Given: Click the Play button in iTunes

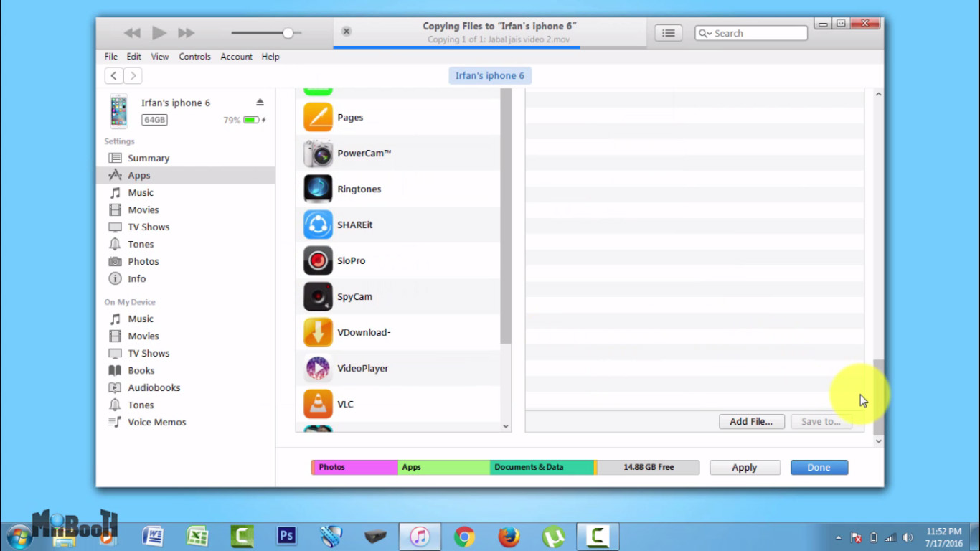Looking at the screenshot, I should coord(159,33).
